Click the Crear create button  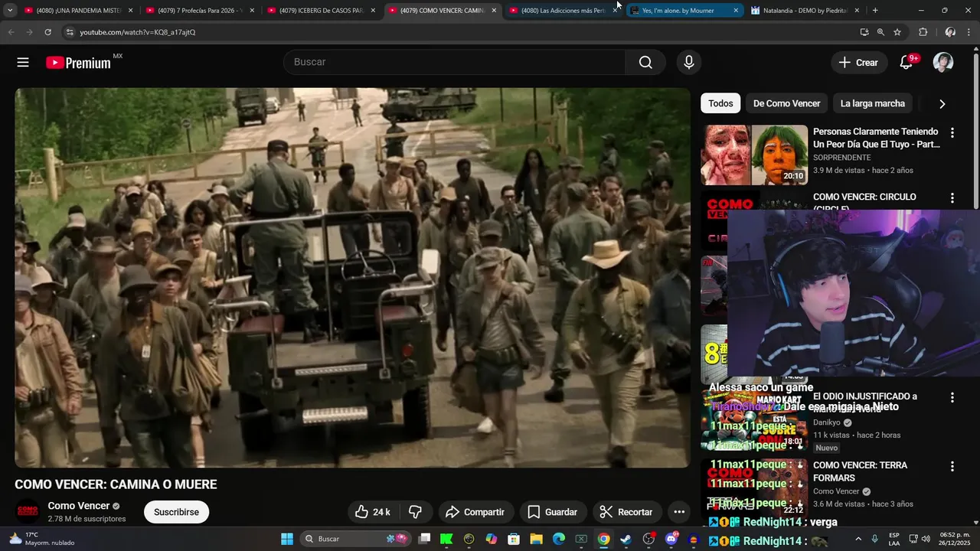coord(858,63)
